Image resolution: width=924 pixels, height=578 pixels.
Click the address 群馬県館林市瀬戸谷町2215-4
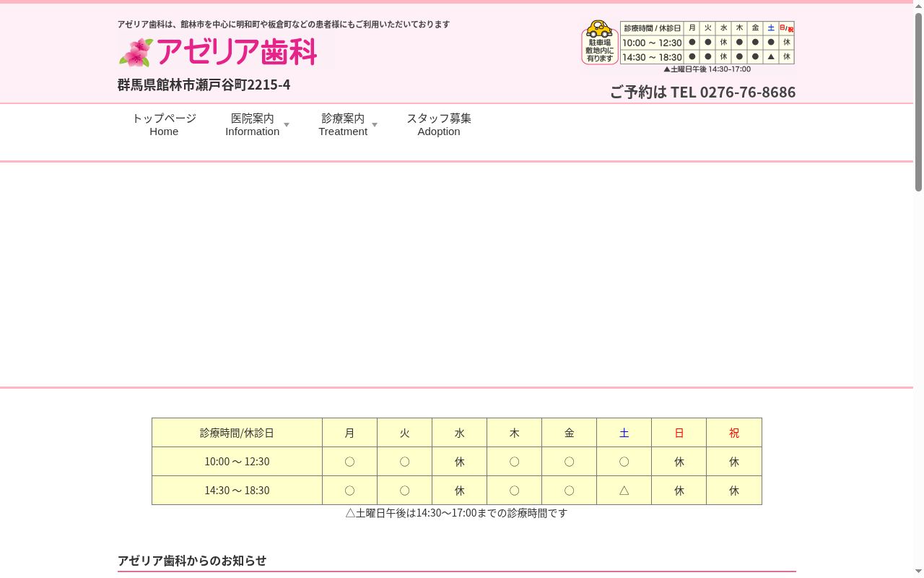pos(204,85)
